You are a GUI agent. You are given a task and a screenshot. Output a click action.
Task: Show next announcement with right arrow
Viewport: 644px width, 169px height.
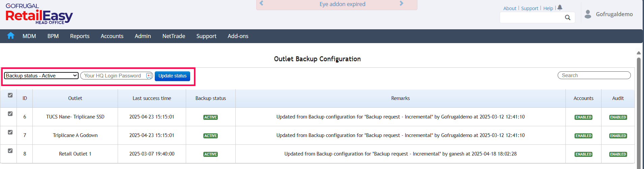pyautogui.click(x=401, y=4)
